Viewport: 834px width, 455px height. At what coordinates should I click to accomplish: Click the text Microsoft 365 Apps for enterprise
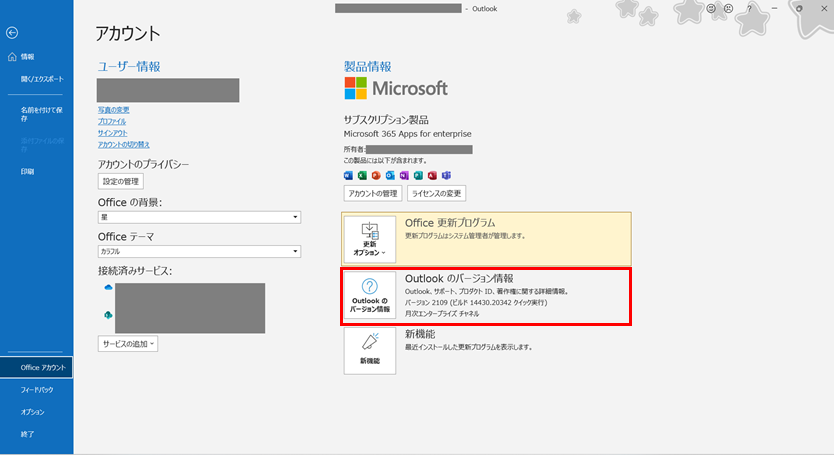click(x=407, y=134)
